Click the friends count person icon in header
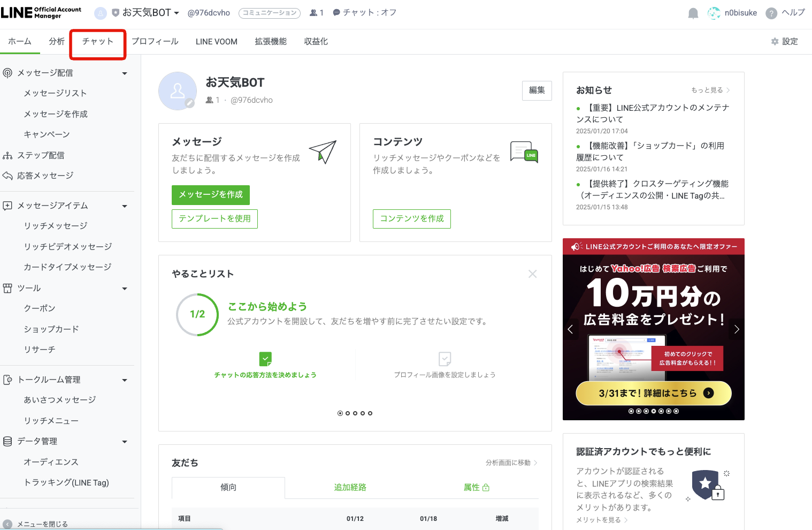 click(313, 13)
